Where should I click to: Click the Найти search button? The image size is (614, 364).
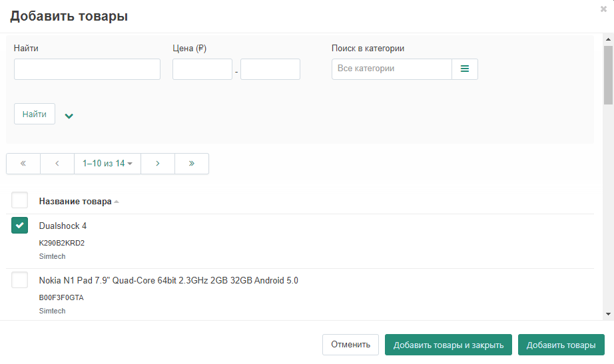point(35,114)
